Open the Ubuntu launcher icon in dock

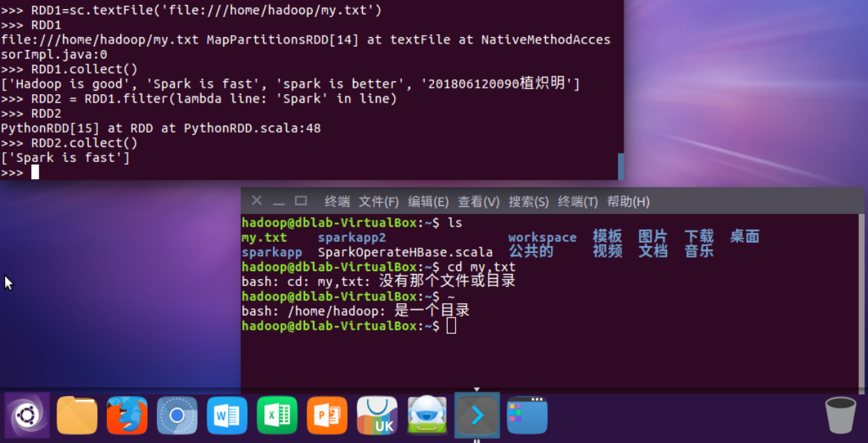point(27,414)
